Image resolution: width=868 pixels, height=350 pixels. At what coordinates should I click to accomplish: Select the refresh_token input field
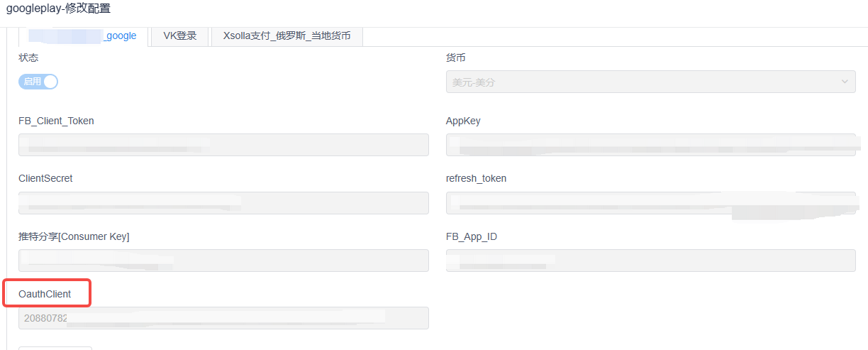click(x=650, y=203)
